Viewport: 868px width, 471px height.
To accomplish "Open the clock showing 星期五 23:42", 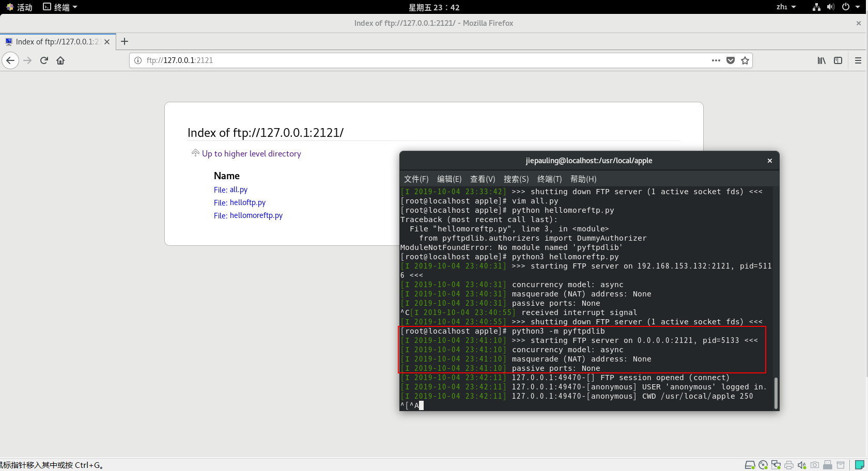I will pyautogui.click(x=434, y=7).
